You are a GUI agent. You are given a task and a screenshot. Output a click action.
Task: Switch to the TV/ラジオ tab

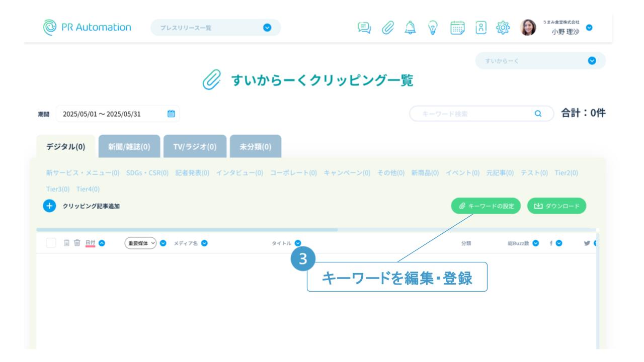[x=195, y=147]
